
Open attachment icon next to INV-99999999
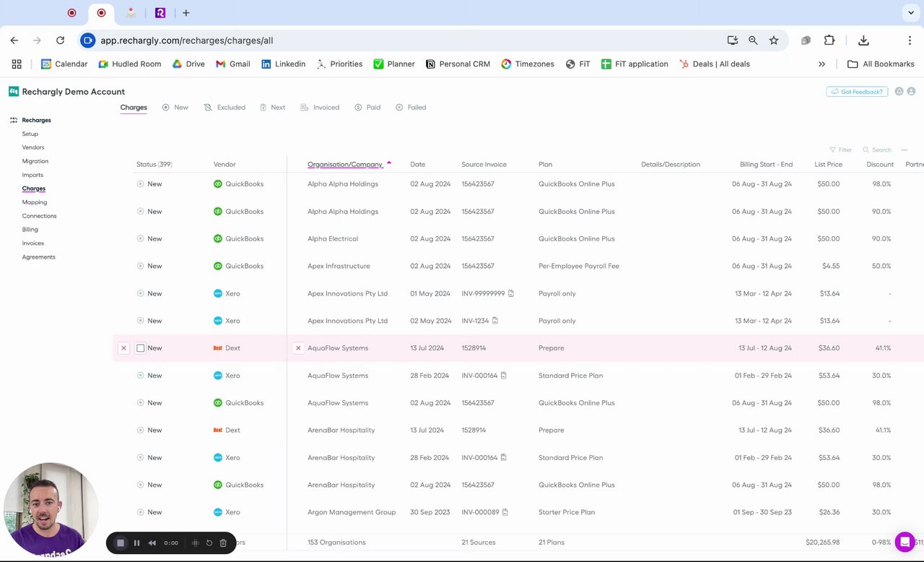[x=511, y=293]
